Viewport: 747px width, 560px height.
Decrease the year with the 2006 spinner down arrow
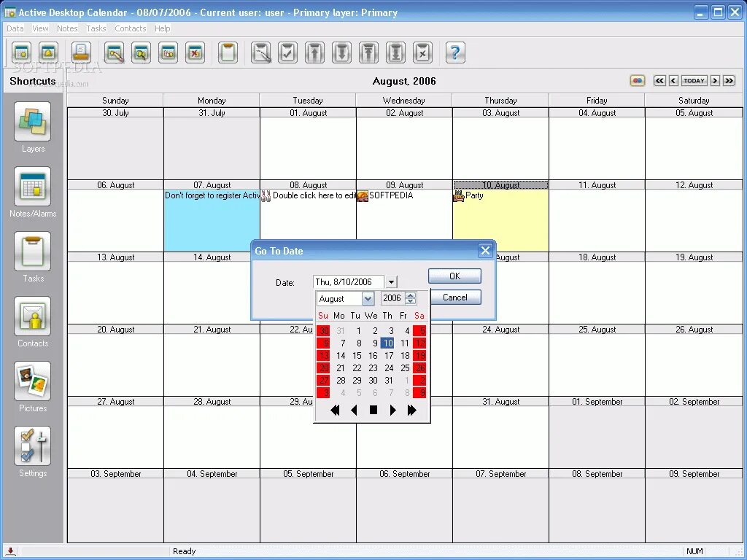click(410, 302)
